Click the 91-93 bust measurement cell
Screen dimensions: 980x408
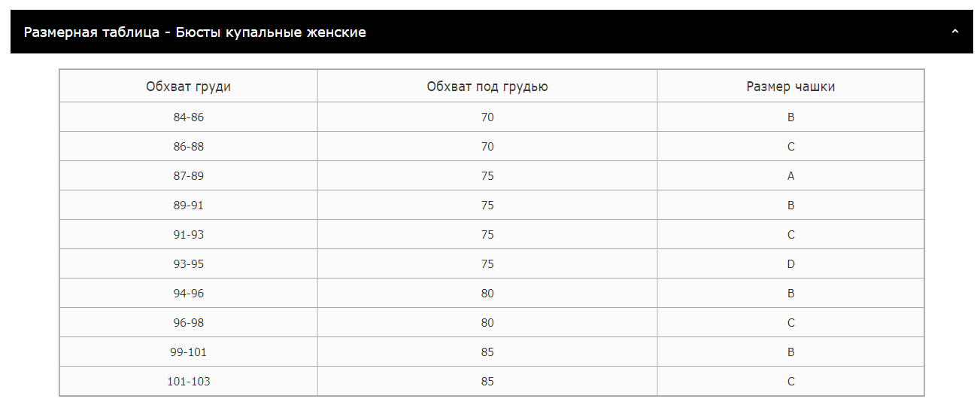tap(188, 235)
